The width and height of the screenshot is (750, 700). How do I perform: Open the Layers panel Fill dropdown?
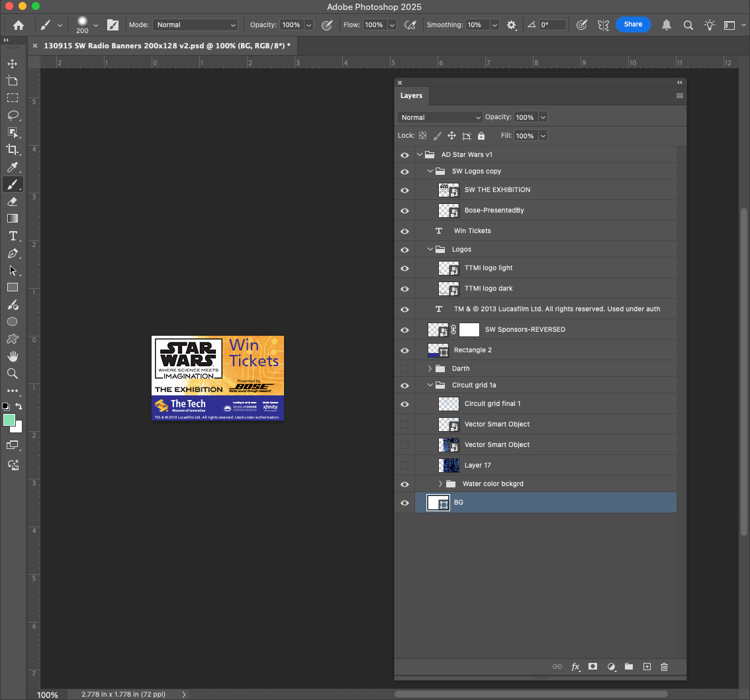[x=543, y=136]
